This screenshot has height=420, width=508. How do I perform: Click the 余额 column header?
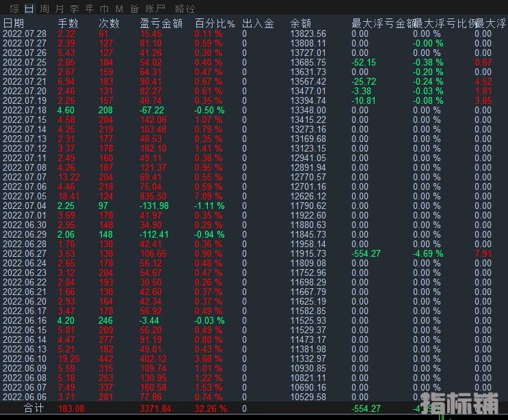click(x=301, y=23)
